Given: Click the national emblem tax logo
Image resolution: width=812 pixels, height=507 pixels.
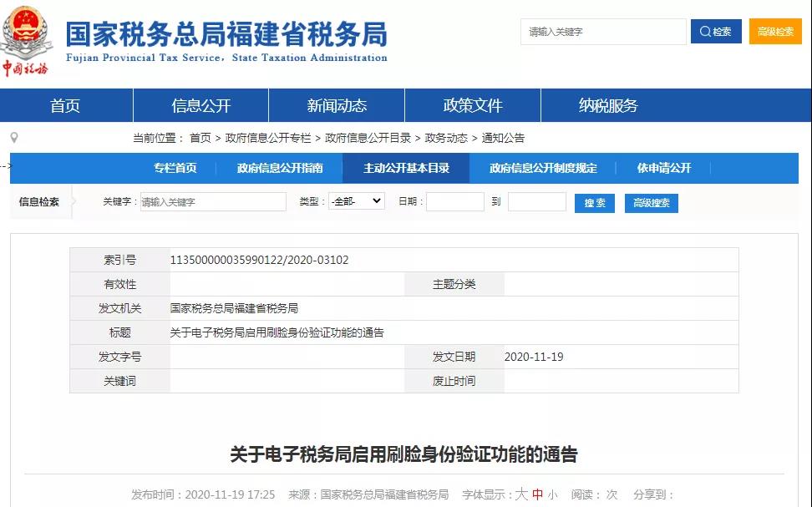Looking at the screenshot, I should [26, 40].
